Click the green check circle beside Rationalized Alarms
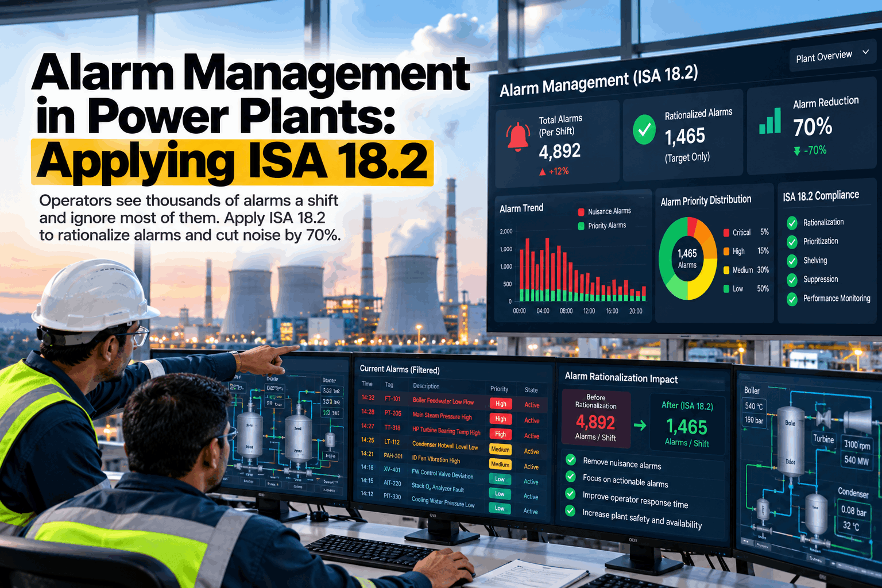The image size is (882, 588). 644,130
